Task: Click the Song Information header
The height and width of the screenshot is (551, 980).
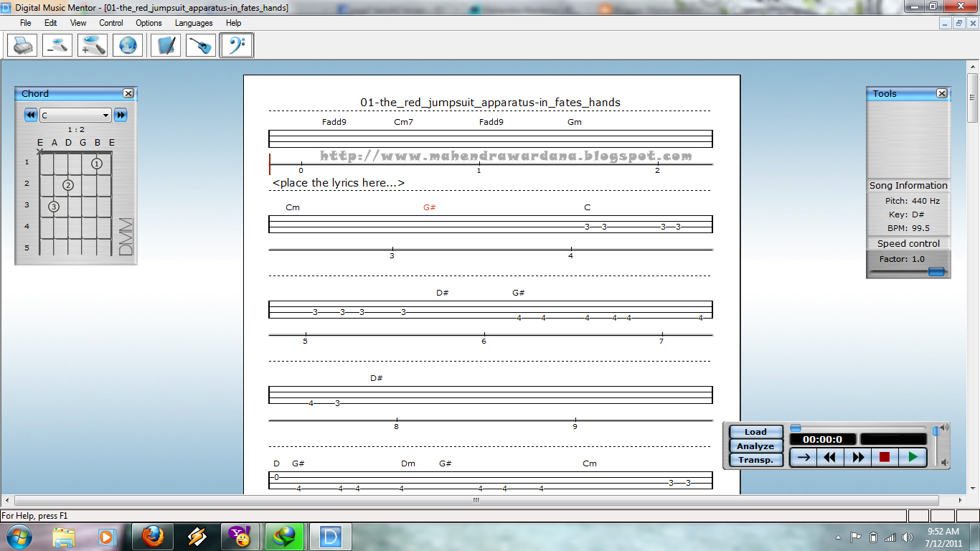Action: point(908,185)
